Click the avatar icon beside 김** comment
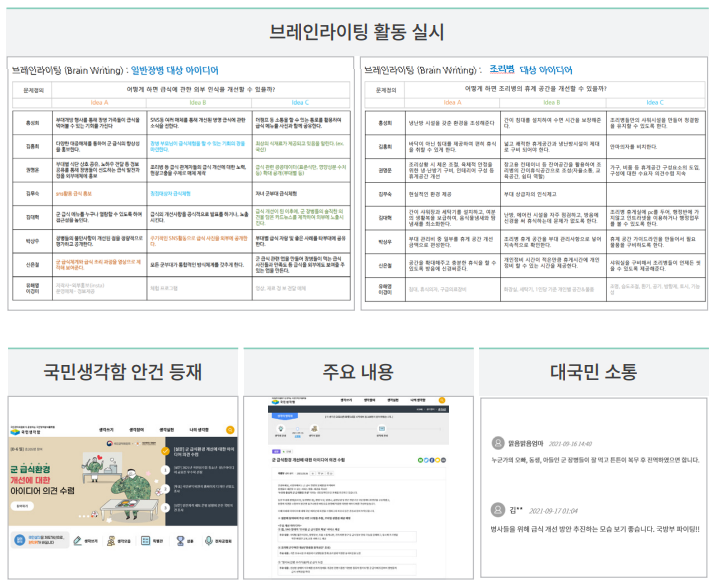This screenshot has width=712, height=582. pos(497,508)
